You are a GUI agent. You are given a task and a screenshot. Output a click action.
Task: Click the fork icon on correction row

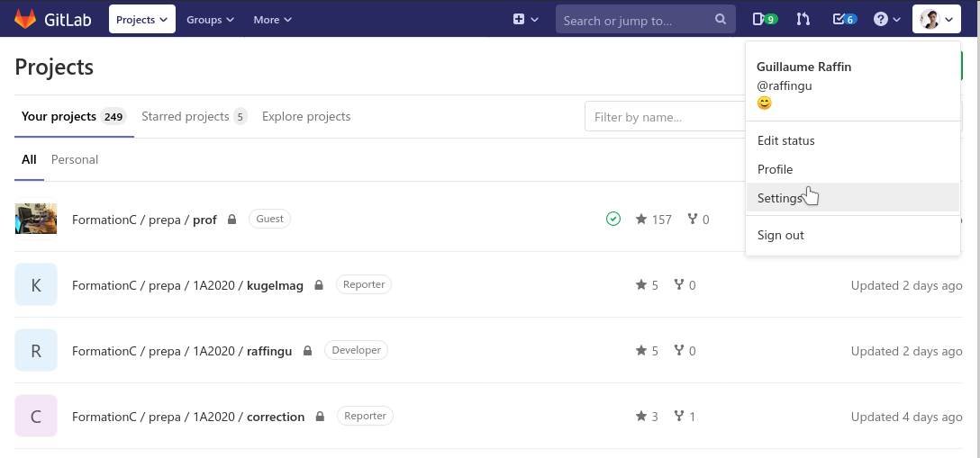679,416
